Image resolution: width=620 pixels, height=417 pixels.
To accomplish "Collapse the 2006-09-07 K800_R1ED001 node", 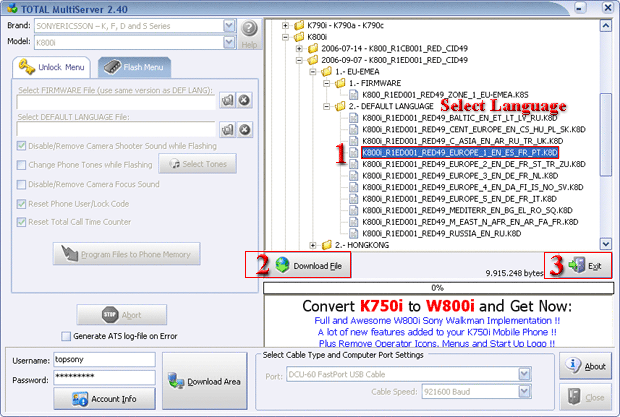I will [299, 60].
